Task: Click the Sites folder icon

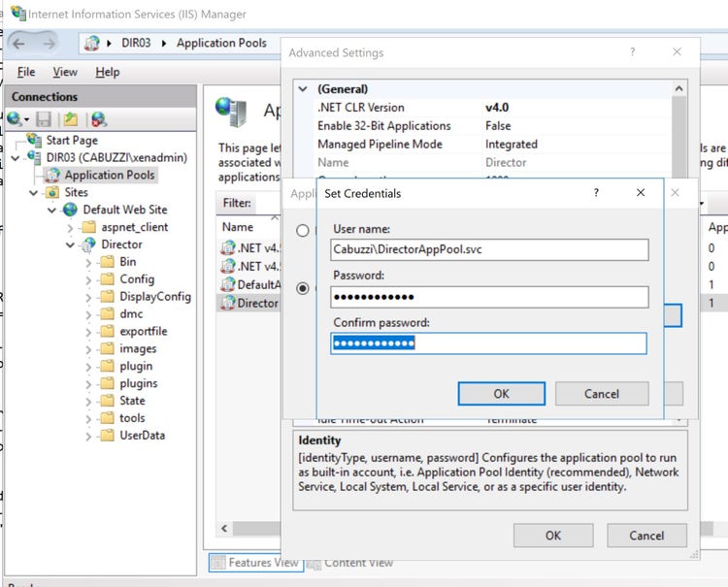Action: click(x=52, y=192)
